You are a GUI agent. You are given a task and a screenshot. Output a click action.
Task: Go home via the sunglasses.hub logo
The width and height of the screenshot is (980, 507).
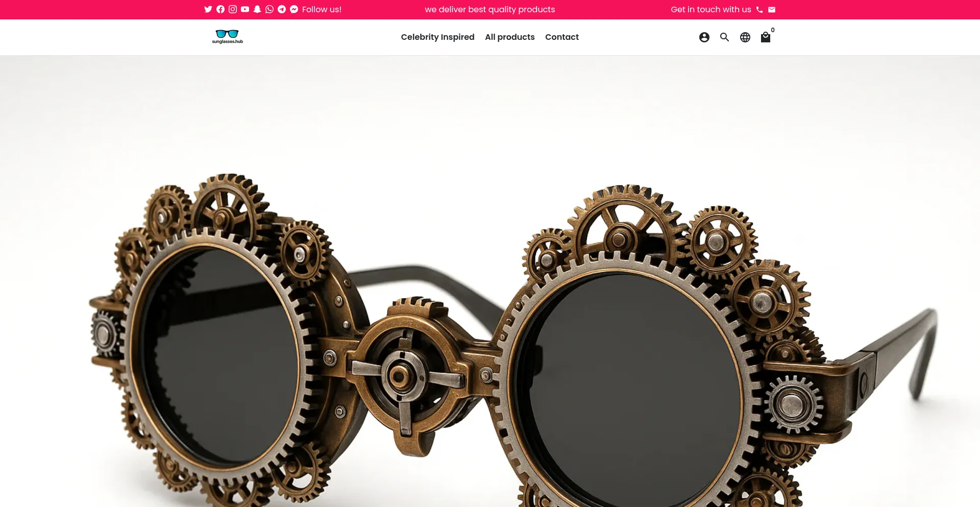tap(228, 37)
